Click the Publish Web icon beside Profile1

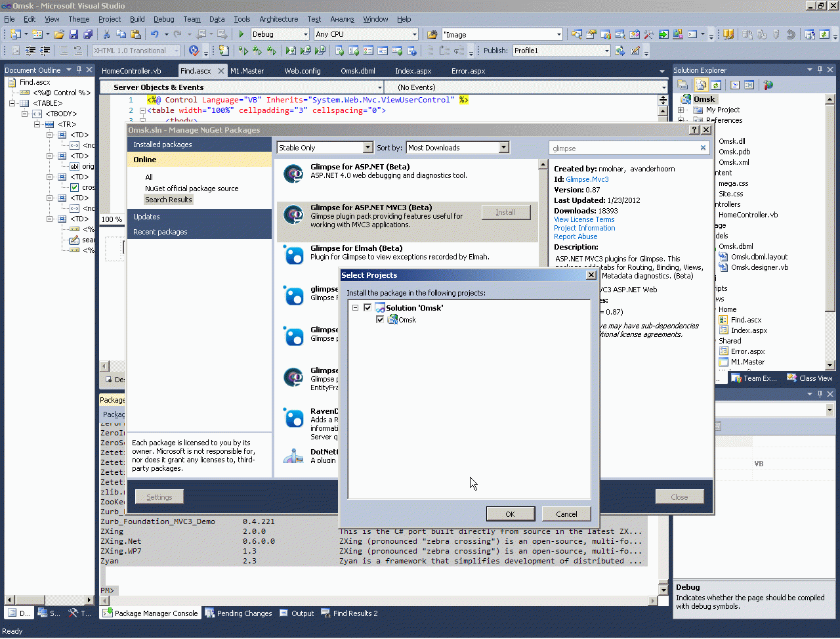pyautogui.click(x=620, y=51)
